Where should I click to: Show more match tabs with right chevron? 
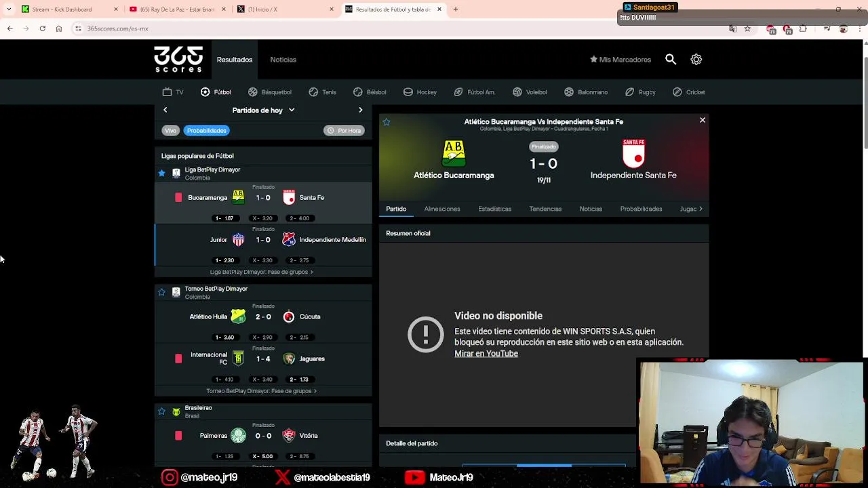pyautogui.click(x=701, y=209)
